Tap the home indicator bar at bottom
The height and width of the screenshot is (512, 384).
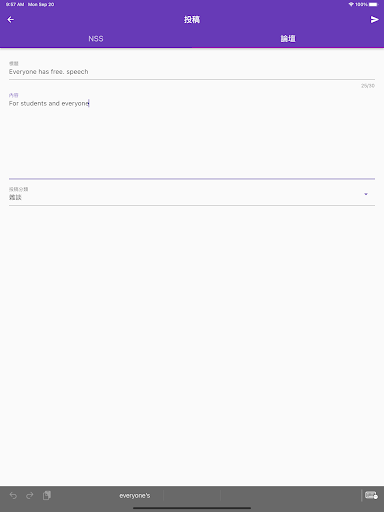(192, 508)
